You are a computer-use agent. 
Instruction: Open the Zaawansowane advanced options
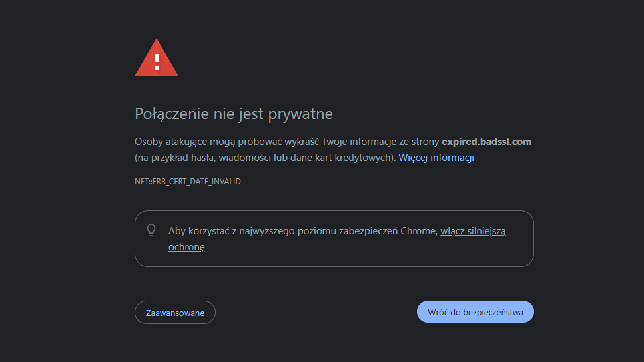coord(175,312)
